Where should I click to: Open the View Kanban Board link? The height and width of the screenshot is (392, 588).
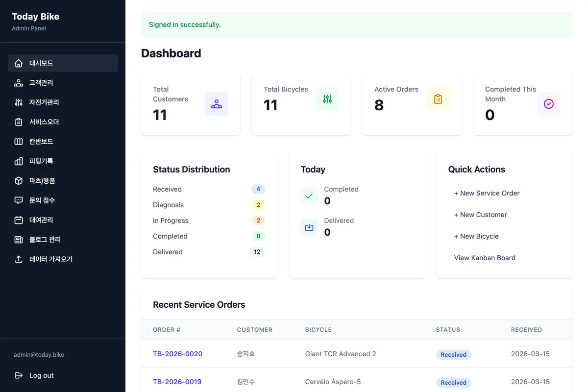pos(485,258)
